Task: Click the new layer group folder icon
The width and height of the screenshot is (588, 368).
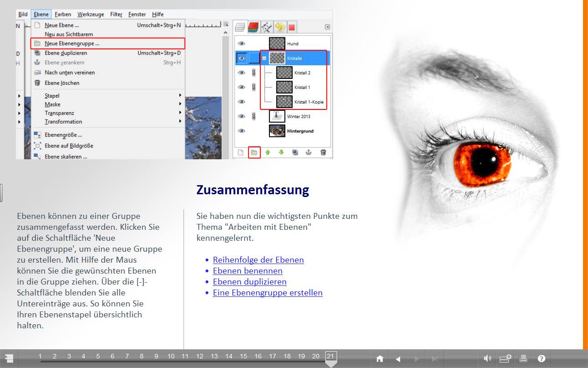Action: click(254, 152)
